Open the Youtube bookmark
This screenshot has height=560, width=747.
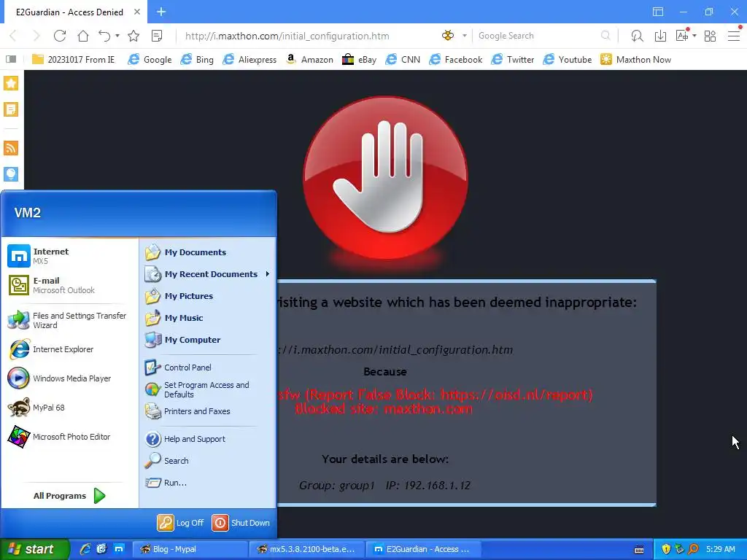point(568,60)
